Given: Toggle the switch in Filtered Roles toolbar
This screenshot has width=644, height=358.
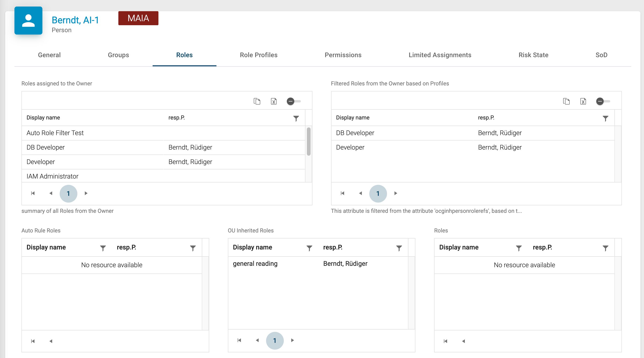Looking at the screenshot, I should [603, 101].
